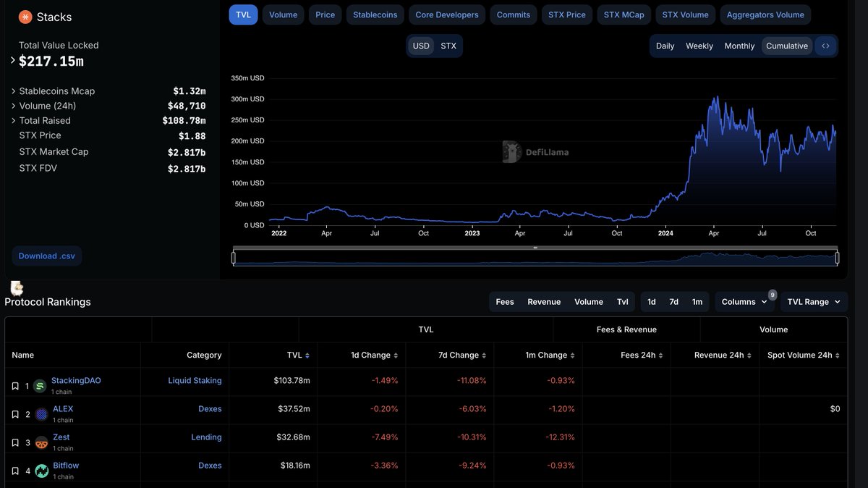Sort by 1d Change column
868x488 pixels.
(396, 356)
